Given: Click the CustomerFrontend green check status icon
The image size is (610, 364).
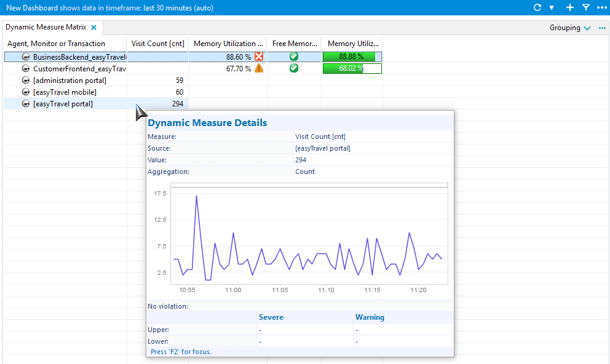Looking at the screenshot, I should tap(294, 68).
